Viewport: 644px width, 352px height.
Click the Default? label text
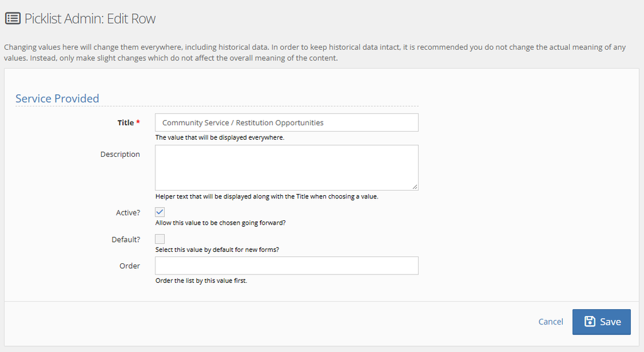coord(126,239)
